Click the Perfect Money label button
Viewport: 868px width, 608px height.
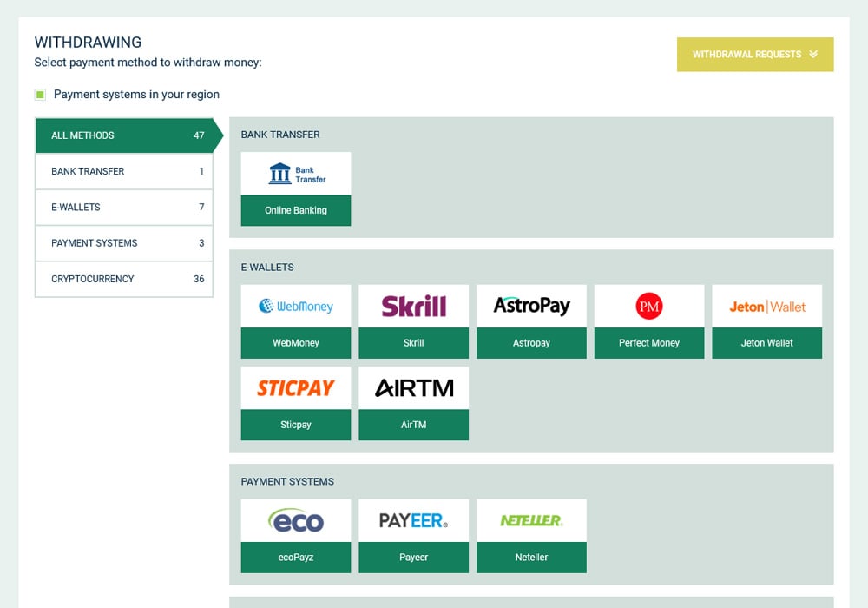[x=649, y=343]
